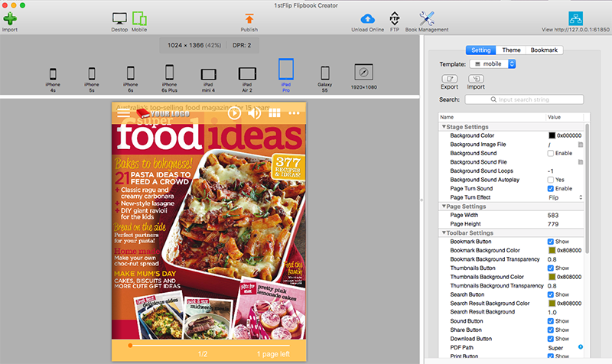The height and width of the screenshot is (364, 612).
Task: Click the flipbook page progress slider
Action: pyautogui.click(x=209, y=346)
